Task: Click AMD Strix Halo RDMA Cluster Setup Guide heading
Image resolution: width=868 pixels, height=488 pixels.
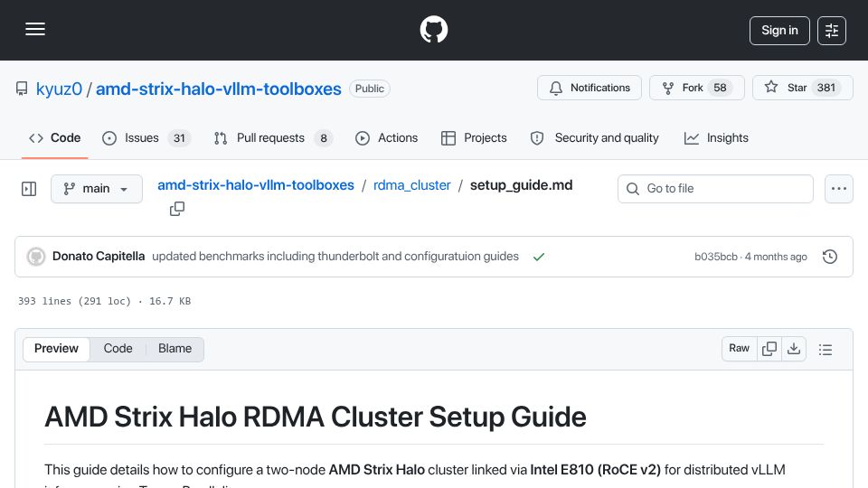Action: (315, 418)
